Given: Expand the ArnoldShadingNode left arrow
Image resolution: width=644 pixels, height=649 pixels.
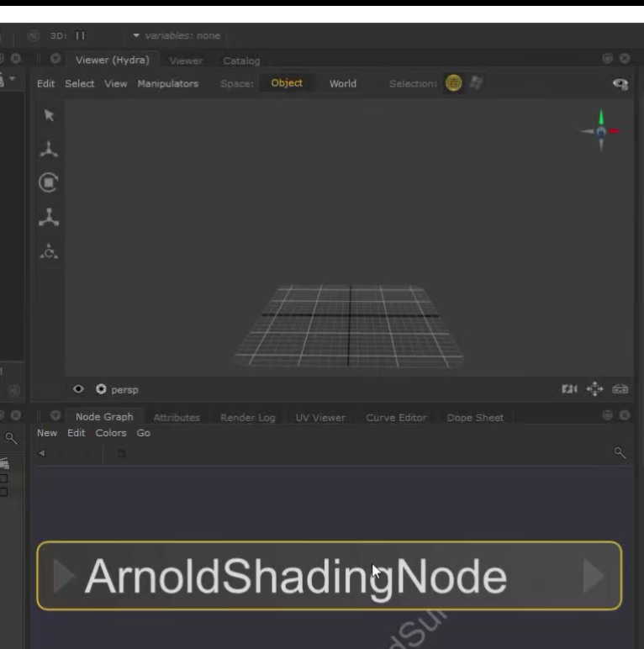Looking at the screenshot, I should (64, 576).
